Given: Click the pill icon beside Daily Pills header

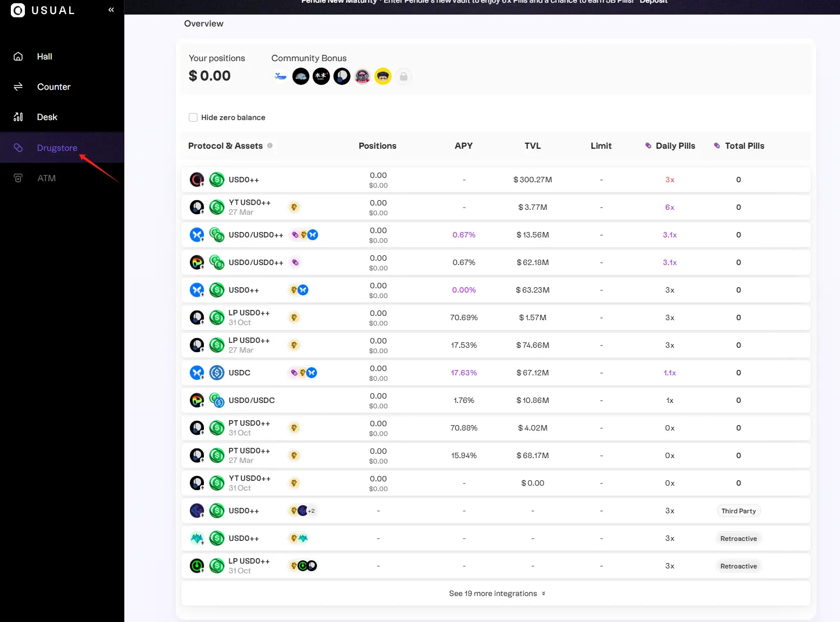Looking at the screenshot, I should tap(647, 145).
